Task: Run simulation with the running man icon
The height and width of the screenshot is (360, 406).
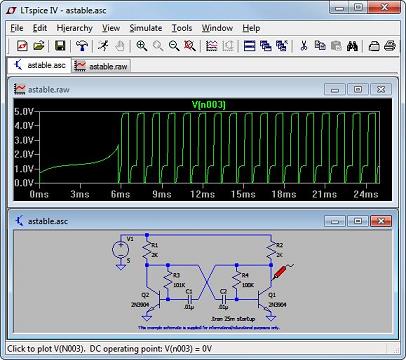Action: (104, 46)
